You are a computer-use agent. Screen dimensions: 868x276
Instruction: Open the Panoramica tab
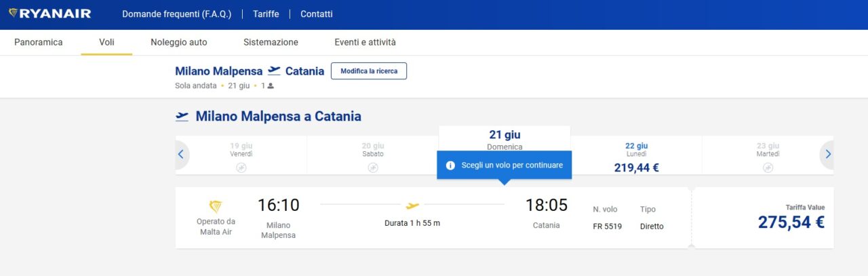pos(39,42)
